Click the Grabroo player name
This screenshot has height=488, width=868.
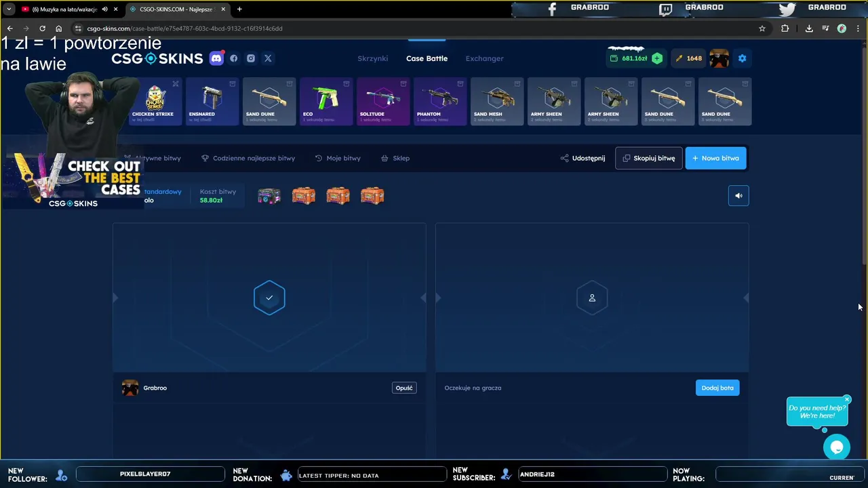pyautogui.click(x=155, y=388)
